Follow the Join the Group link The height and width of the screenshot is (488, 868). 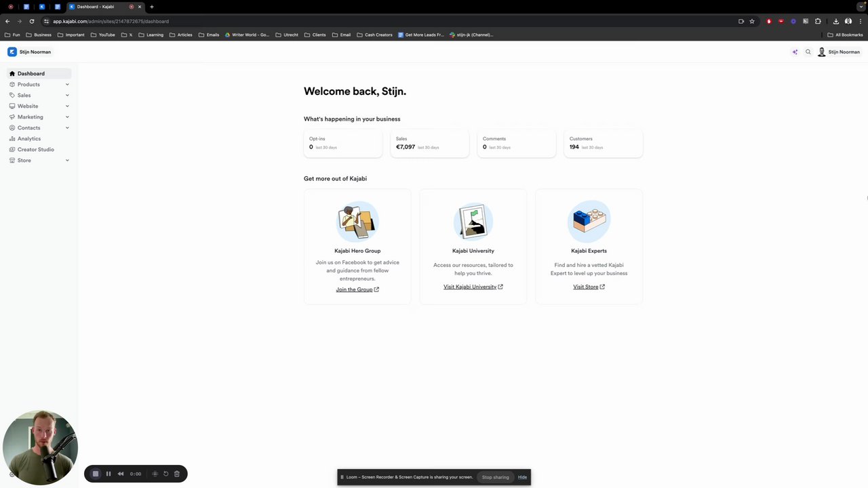point(357,289)
